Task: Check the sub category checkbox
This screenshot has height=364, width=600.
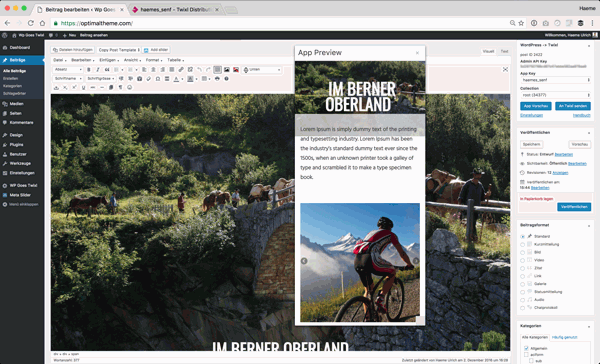Action: coord(532,361)
